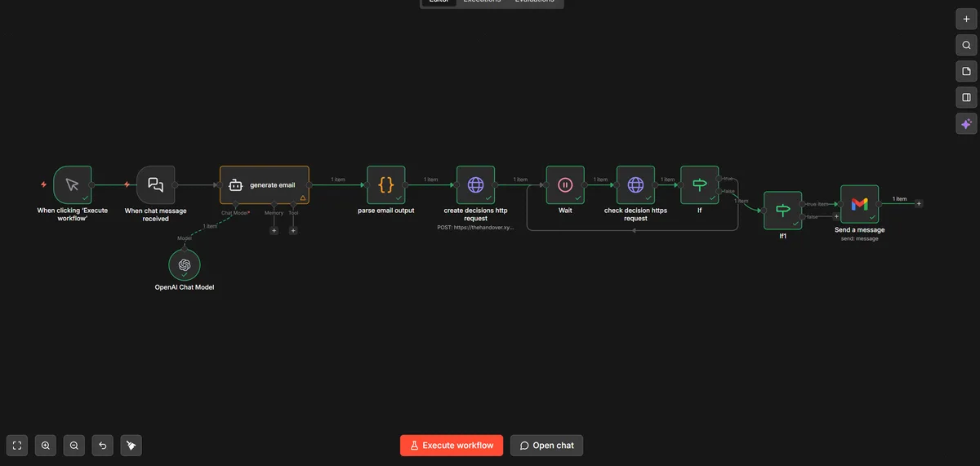Select the 'If' node
The height and width of the screenshot is (466, 980).
[700, 184]
